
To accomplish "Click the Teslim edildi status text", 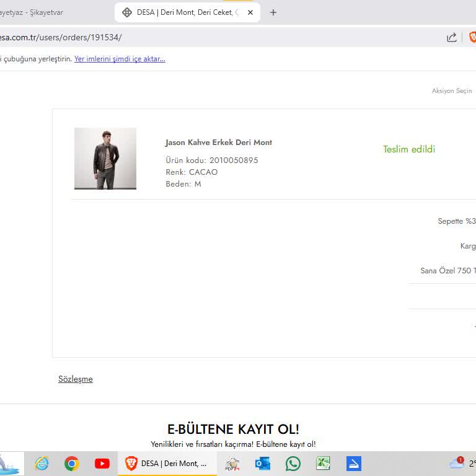I will (409, 149).
